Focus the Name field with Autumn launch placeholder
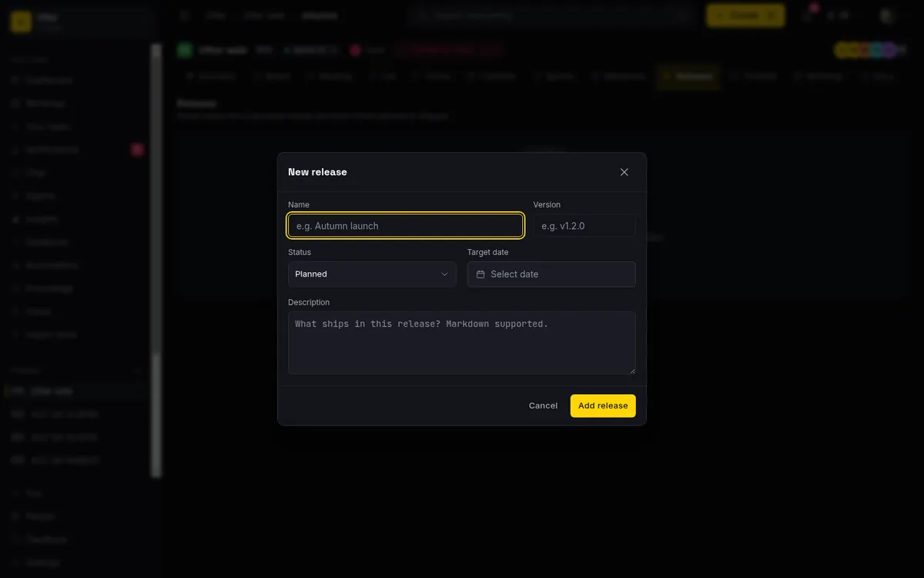The image size is (924, 578). coord(405,226)
